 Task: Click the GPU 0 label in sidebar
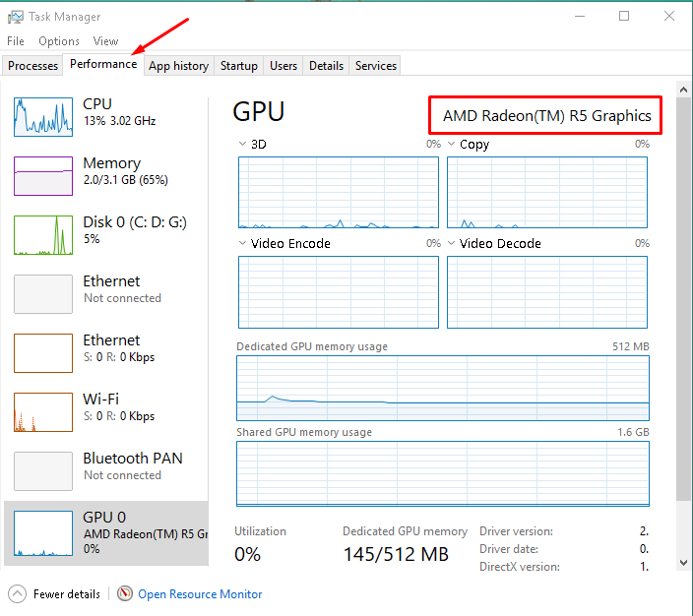click(x=104, y=517)
